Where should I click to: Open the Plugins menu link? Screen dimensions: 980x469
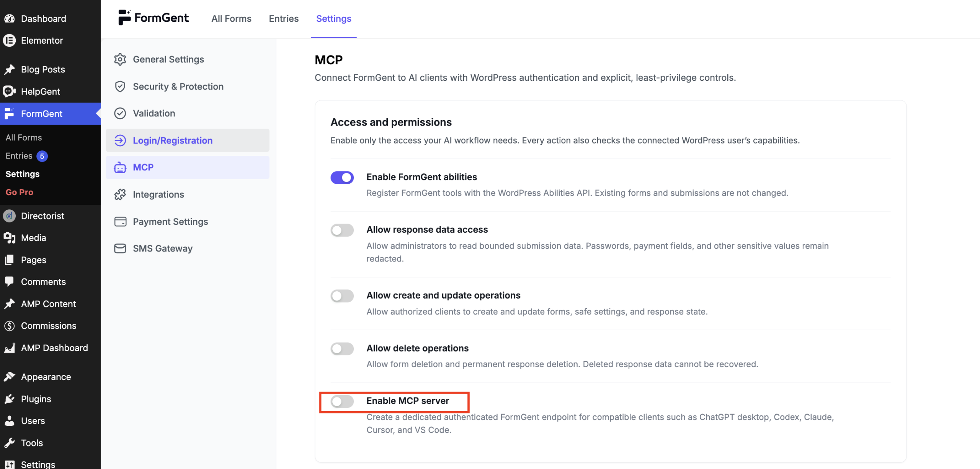click(x=36, y=399)
